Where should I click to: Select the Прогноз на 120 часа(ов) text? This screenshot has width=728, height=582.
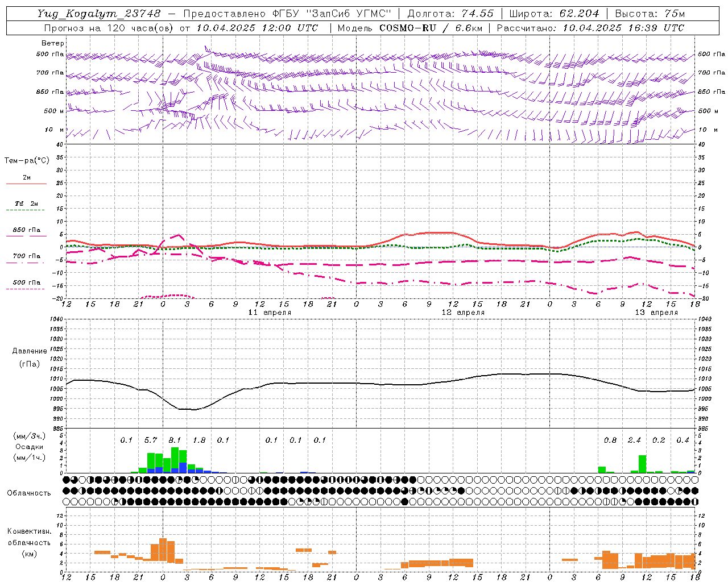109,28
